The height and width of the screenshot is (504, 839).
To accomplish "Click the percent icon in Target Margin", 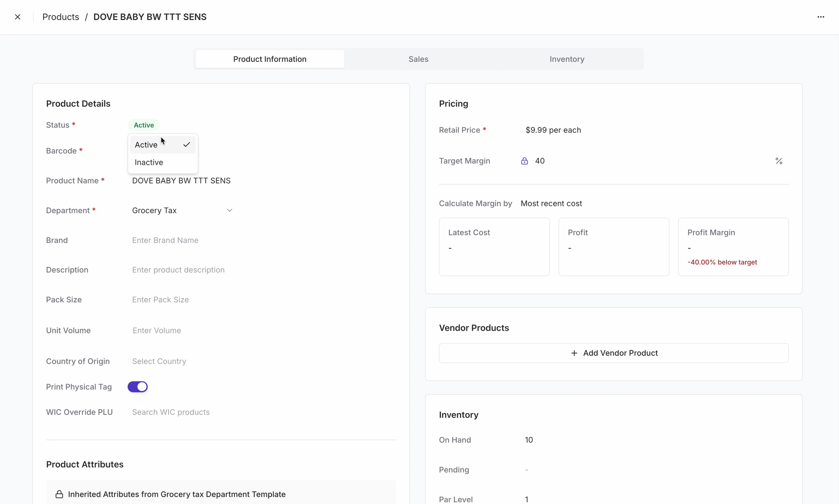I will click(779, 161).
